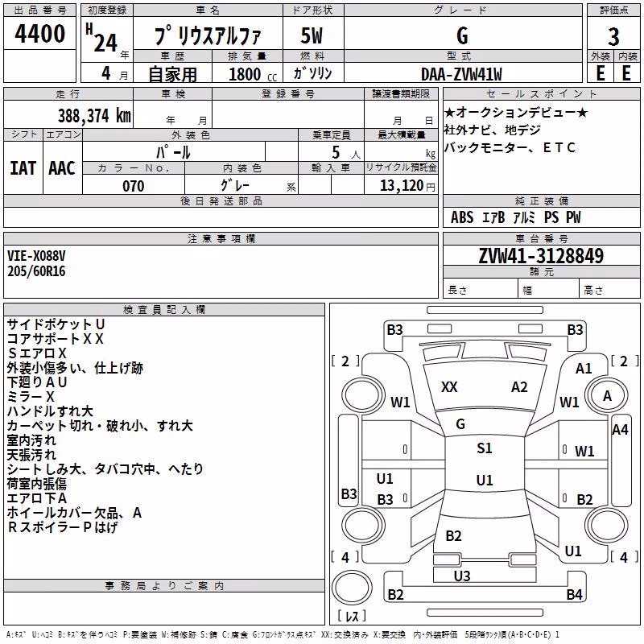The height and width of the screenshot is (644, 644).
Task: Click the first registration year H24
Action: pyautogui.click(x=101, y=39)
